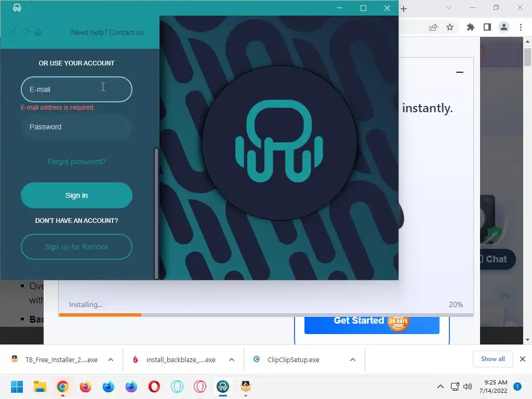This screenshot has width=532, height=399.
Task: Click Sign up for Rambox button
Action: [77, 247]
